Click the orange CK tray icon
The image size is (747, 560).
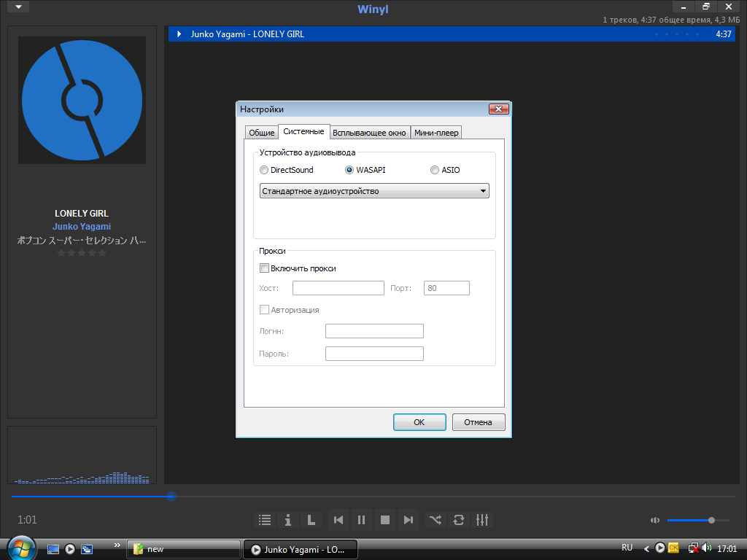(673, 548)
